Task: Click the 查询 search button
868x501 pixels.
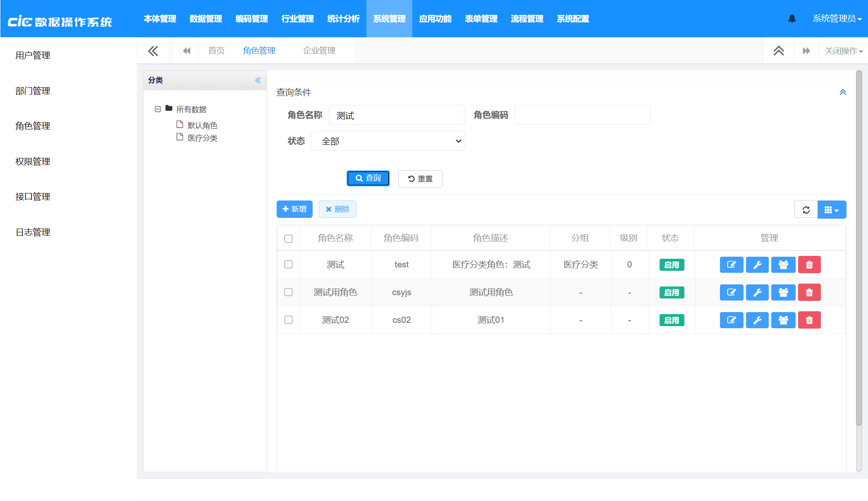Action: pyautogui.click(x=368, y=178)
